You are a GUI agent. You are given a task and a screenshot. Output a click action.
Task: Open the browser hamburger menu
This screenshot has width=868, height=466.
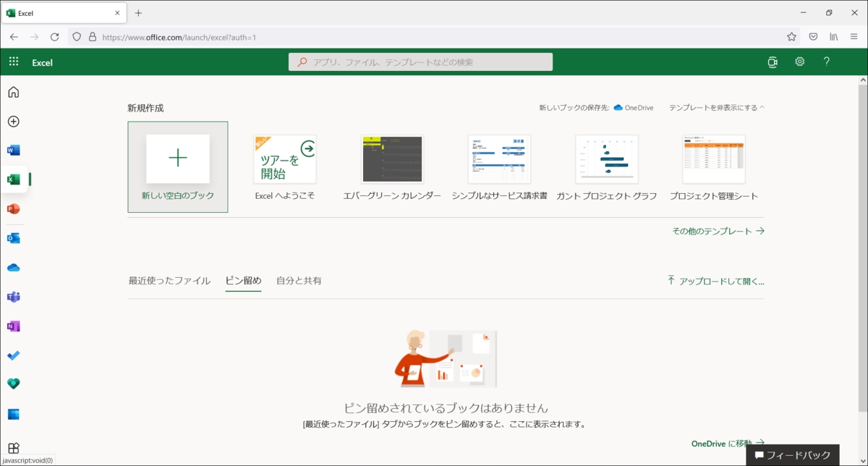pos(854,35)
